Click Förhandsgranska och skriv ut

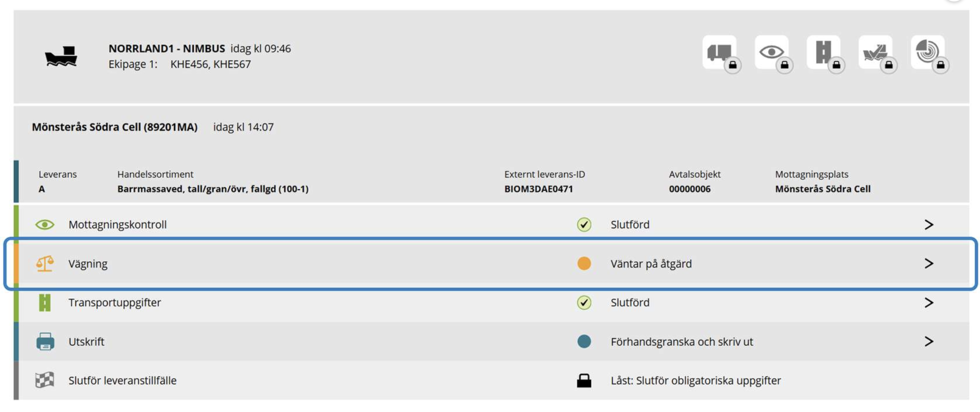682,342
